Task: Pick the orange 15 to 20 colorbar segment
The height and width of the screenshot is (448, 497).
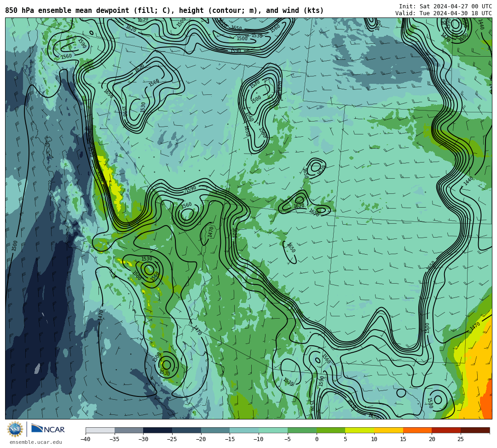Action: tap(417, 430)
